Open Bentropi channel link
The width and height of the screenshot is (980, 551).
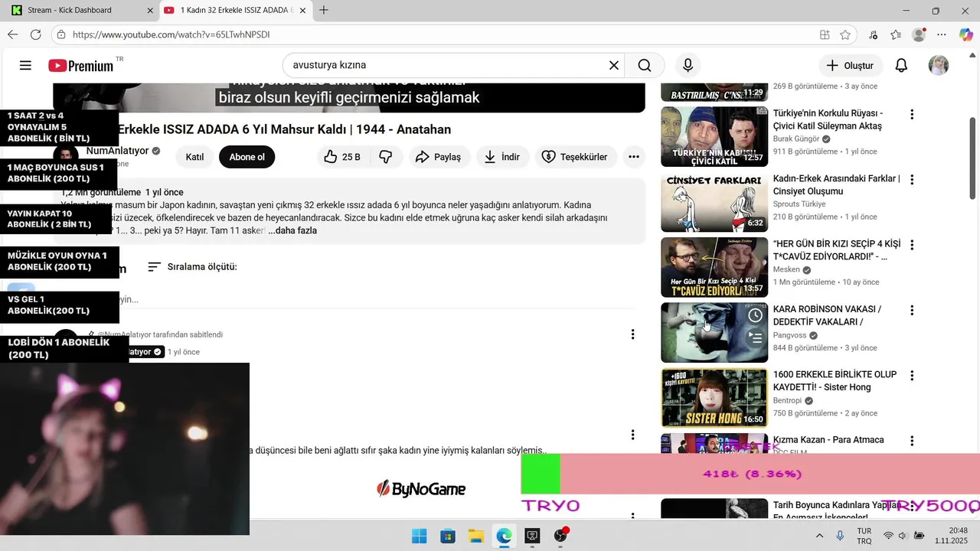point(788,400)
